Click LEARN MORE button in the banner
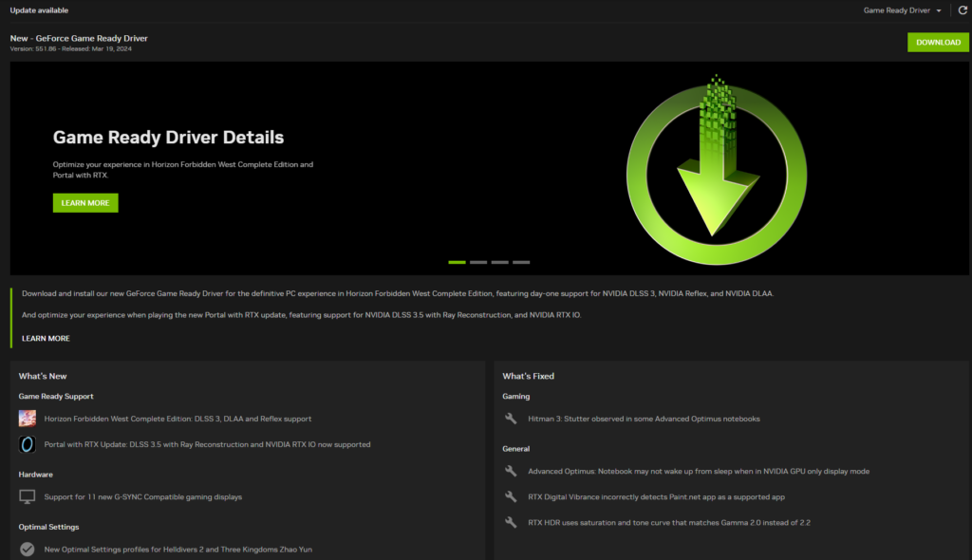 pyautogui.click(x=85, y=203)
